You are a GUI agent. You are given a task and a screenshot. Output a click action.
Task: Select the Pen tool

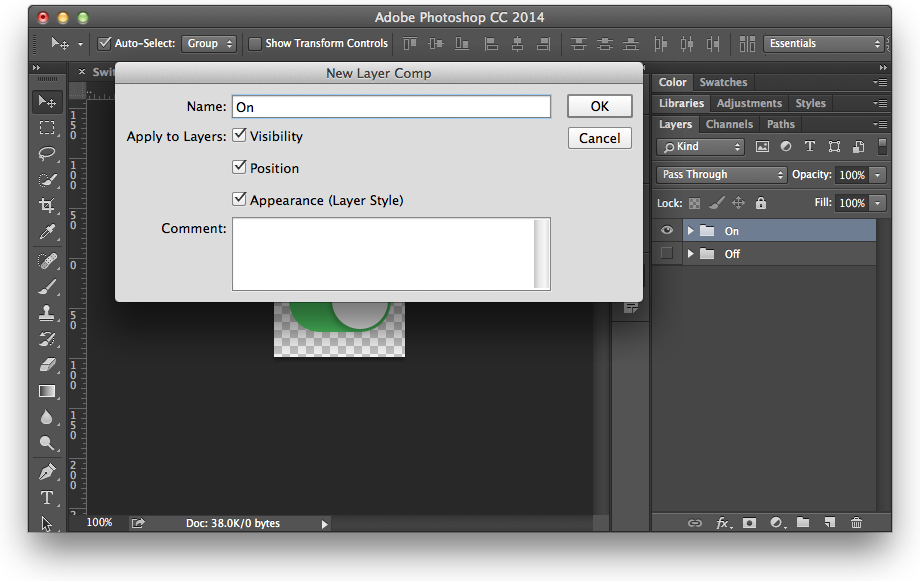(x=47, y=472)
